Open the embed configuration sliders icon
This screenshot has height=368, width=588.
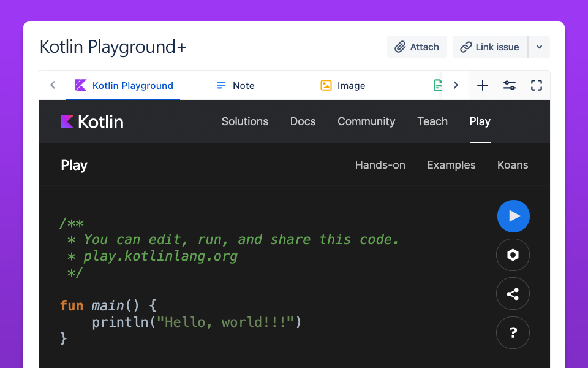(x=509, y=85)
